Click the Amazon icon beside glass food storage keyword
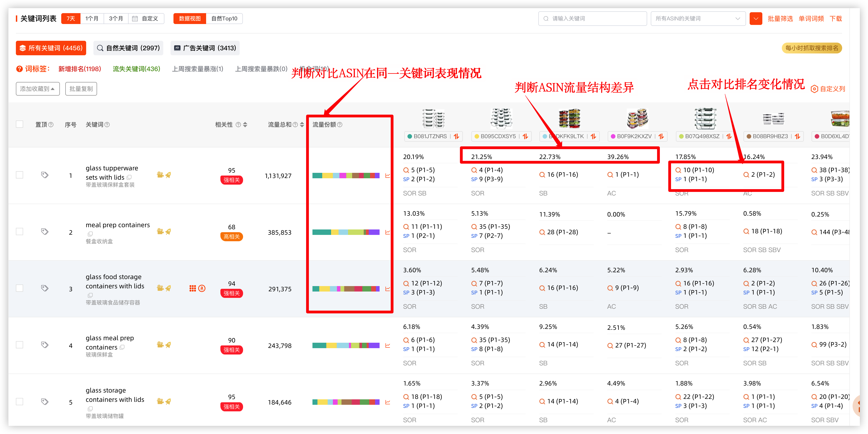This screenshot has height=434, width=868. pos(202,288)
